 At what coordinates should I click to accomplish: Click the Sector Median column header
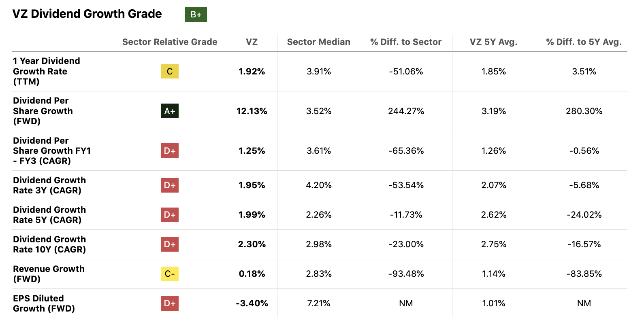[x=318, y=42]
